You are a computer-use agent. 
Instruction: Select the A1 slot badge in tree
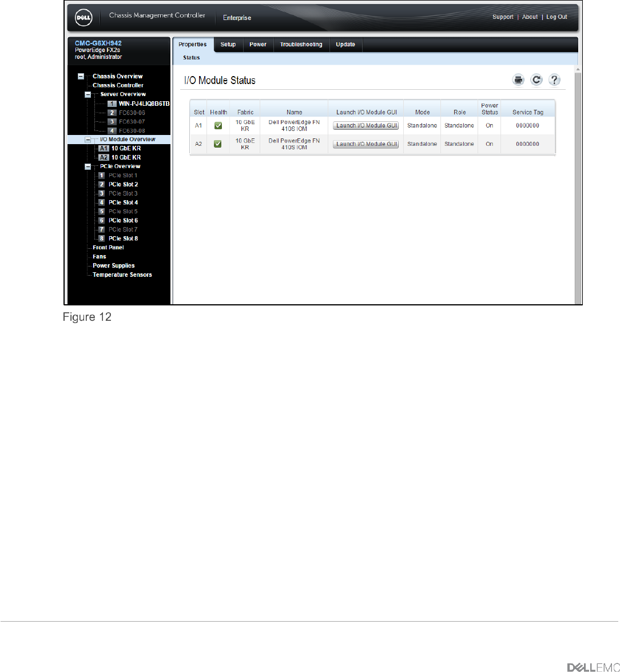[x=104, y=148]
